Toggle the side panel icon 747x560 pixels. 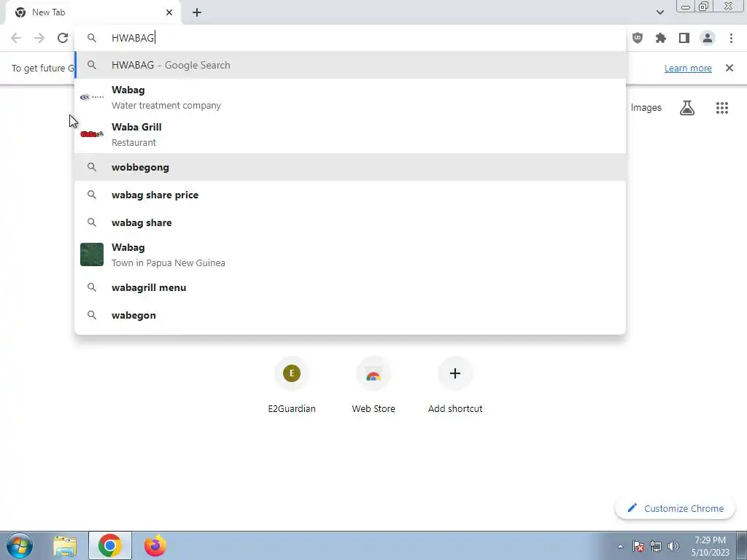click(684, 38)
